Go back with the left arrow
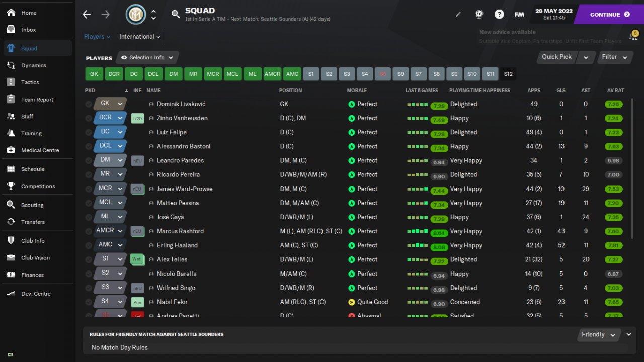 pos(87,15)
